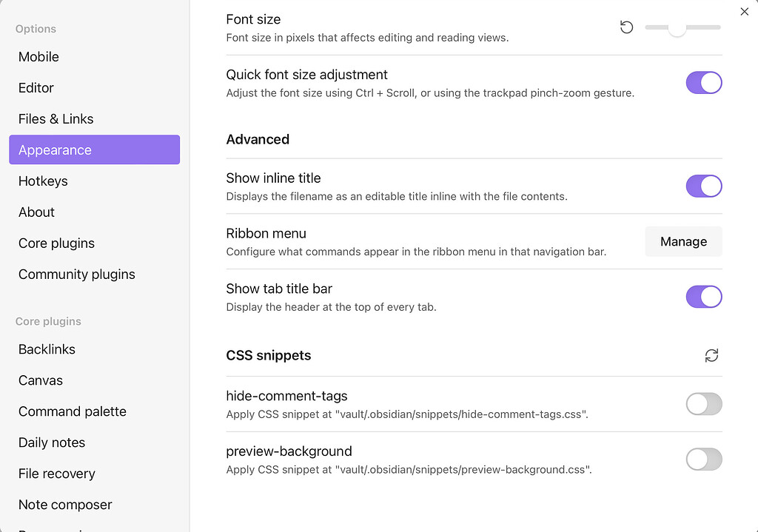The image size is (758, 532).
Task: Open Community plugins settings
Action: (77, 275)
